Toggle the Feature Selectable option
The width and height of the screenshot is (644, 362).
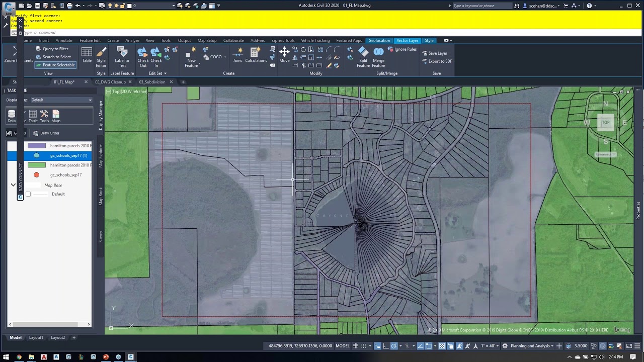(x=55, y=65)
